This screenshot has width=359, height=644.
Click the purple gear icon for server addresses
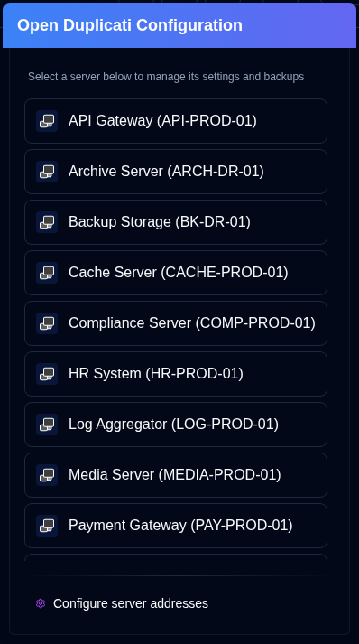coord(41,603)
